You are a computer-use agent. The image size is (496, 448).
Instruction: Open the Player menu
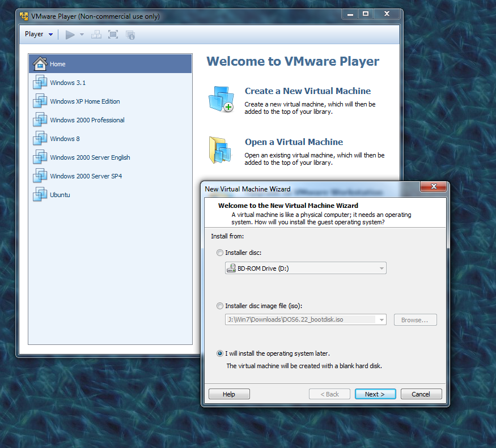[39, 34]
